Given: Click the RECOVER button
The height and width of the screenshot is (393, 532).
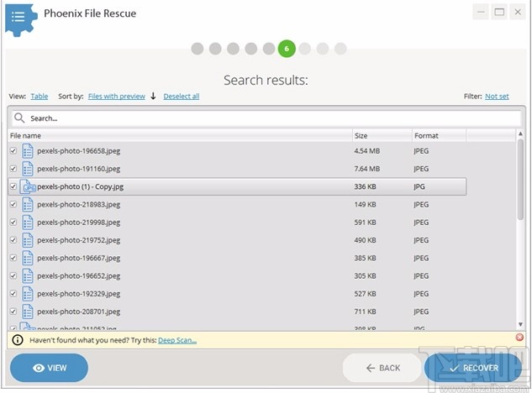Looking at the screenshot, I should [x=473, y=368].
